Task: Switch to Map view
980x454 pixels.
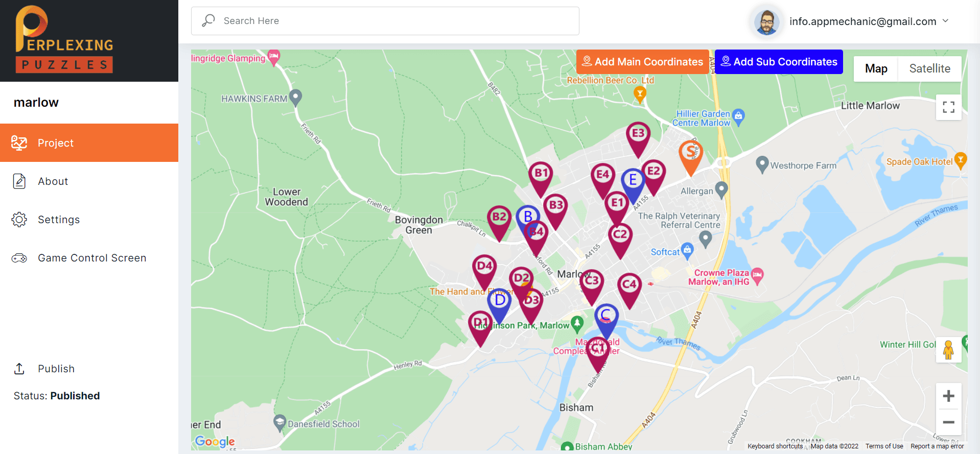Action: coord(876,68)
